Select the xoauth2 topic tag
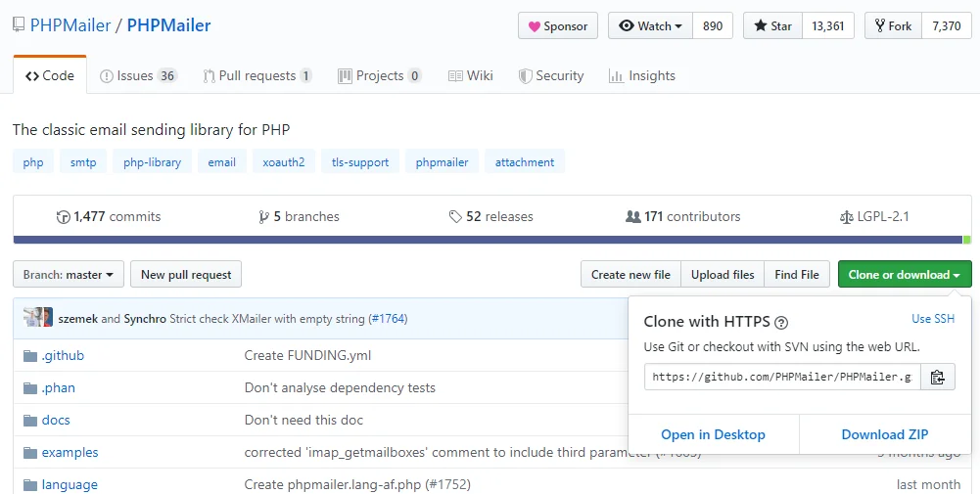The image size is (980, 494). pyautogui.click(x=284, y=161)
